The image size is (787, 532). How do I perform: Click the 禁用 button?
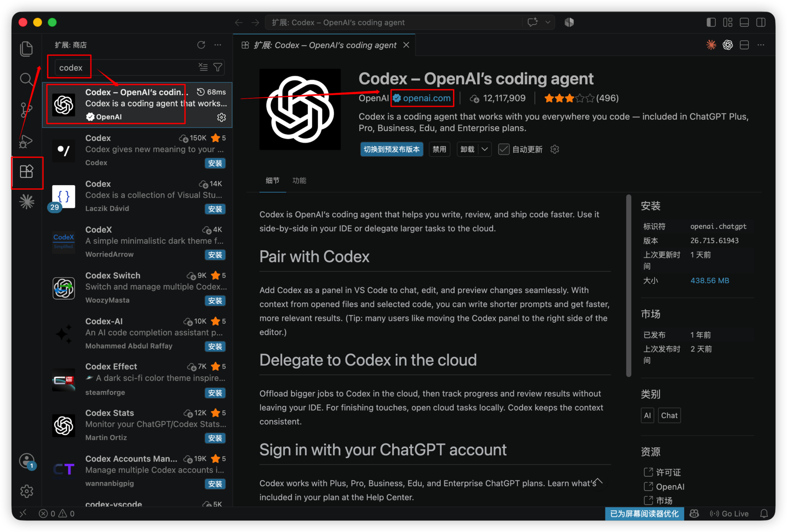[x=439, y=149]
